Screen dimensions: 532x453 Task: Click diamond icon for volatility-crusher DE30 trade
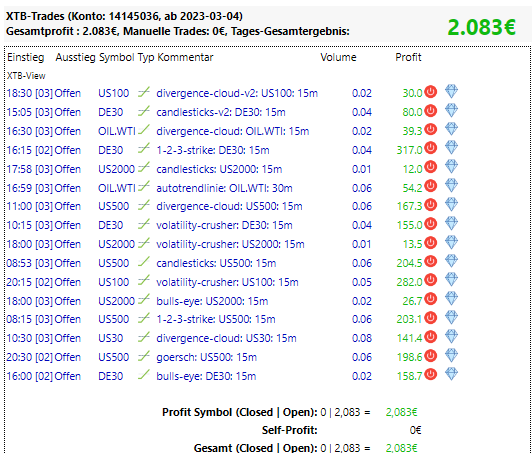(x=451, y=224)
